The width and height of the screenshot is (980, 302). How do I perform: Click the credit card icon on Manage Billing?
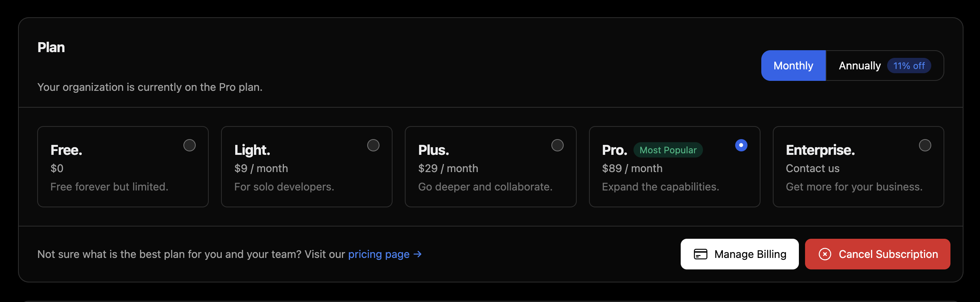(700, 254)
